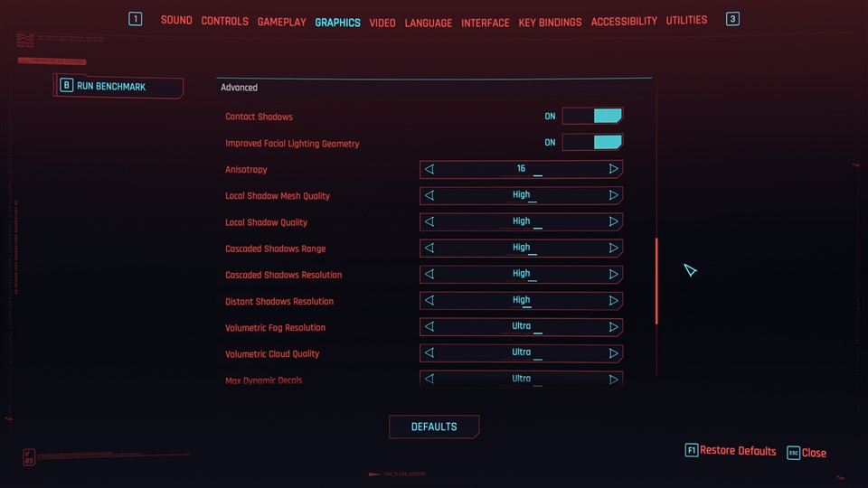Open the Cascaded Shadows Resolution value selector
The width and height of the screenshot is (868, 488).
coord(521,274)
